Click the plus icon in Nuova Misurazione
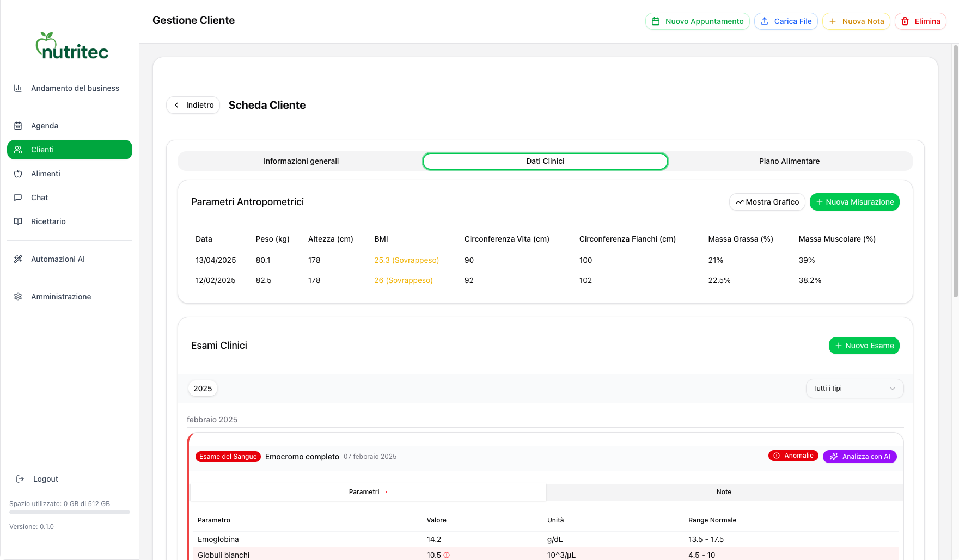959x560 pixels. (x=820, y=202)
